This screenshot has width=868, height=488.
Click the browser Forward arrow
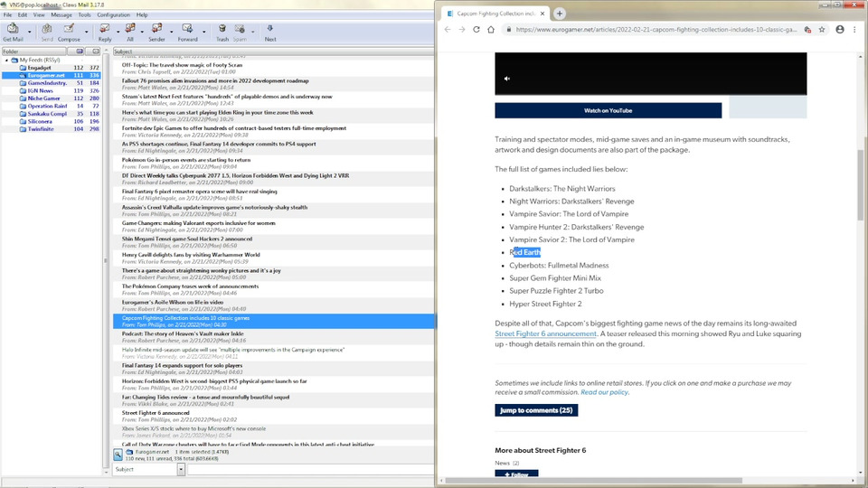tap(462, 29)
